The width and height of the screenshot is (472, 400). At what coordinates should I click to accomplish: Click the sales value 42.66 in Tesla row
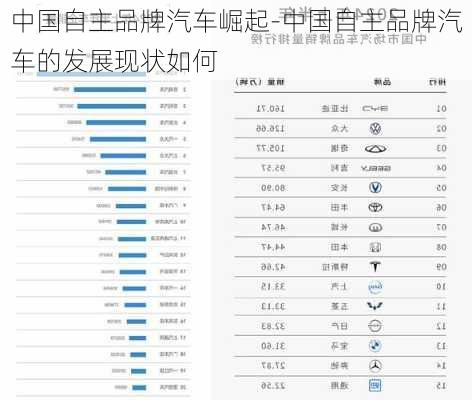pyautogui.click(x=273, y=267)
